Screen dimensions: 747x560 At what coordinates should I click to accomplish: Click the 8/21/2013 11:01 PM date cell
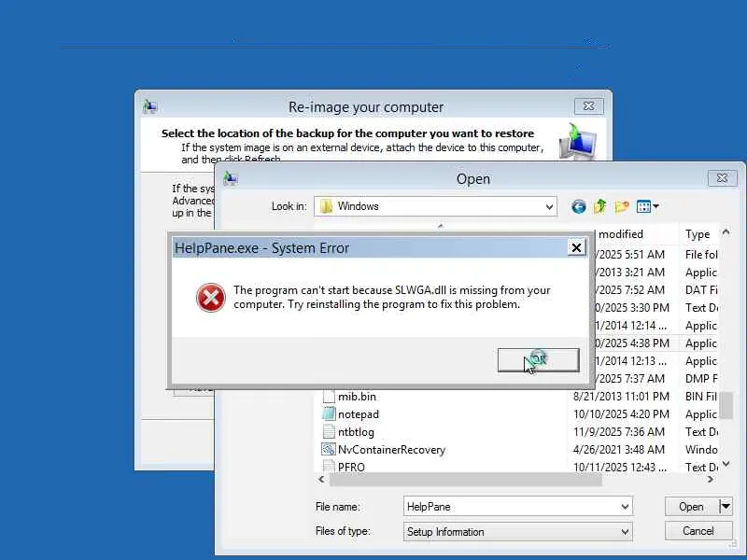(621, 397)
